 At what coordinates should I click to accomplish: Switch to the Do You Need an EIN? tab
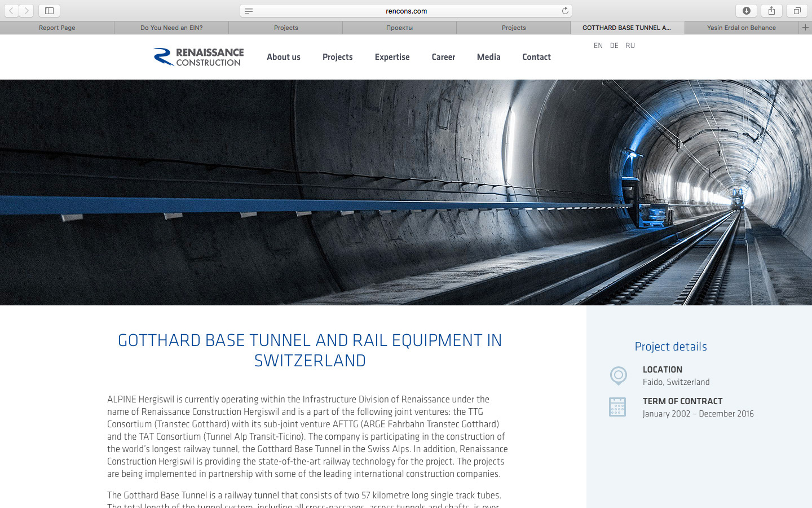171,28
